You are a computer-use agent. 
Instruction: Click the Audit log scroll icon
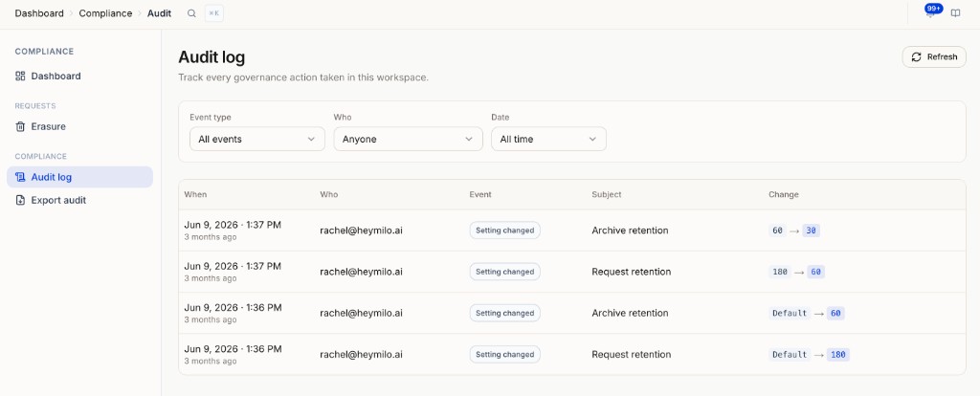[x=20, y=177]
